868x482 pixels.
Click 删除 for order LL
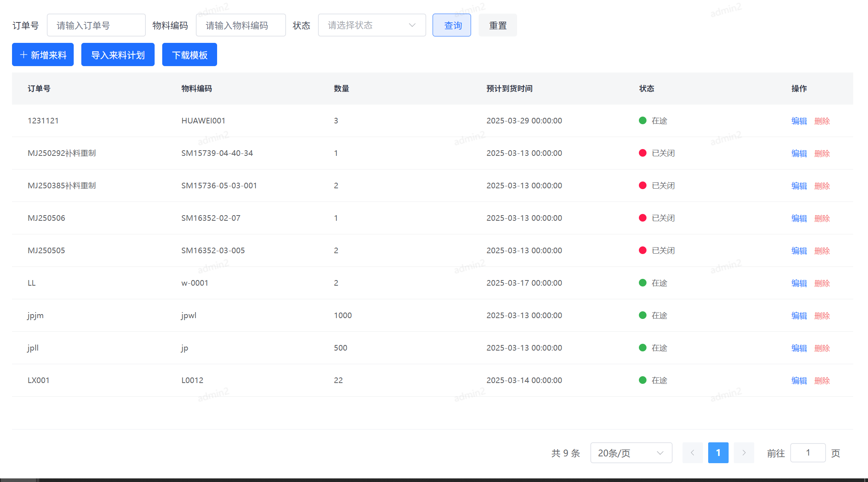(822, 283)
